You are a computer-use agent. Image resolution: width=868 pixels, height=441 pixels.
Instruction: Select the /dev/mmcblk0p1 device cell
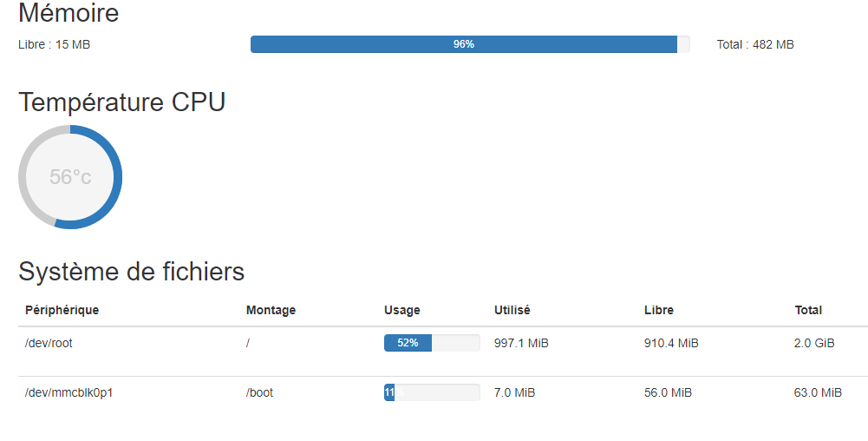coord(69,392)
